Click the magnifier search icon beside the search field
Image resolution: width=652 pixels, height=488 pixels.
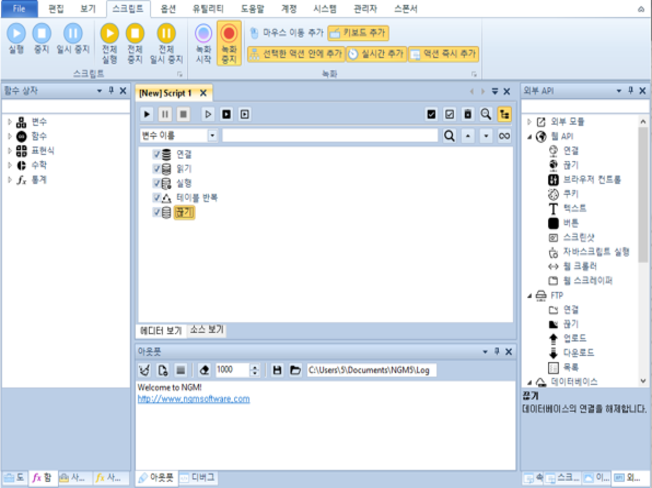click(449, 134)
